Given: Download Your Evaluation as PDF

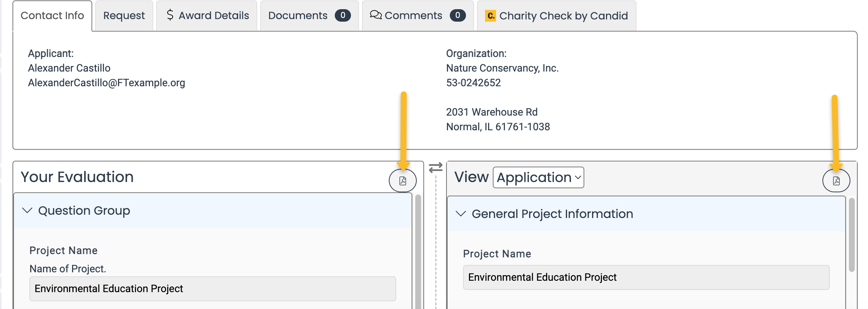Looking at the screenshot, I should [x=402, y=181].
